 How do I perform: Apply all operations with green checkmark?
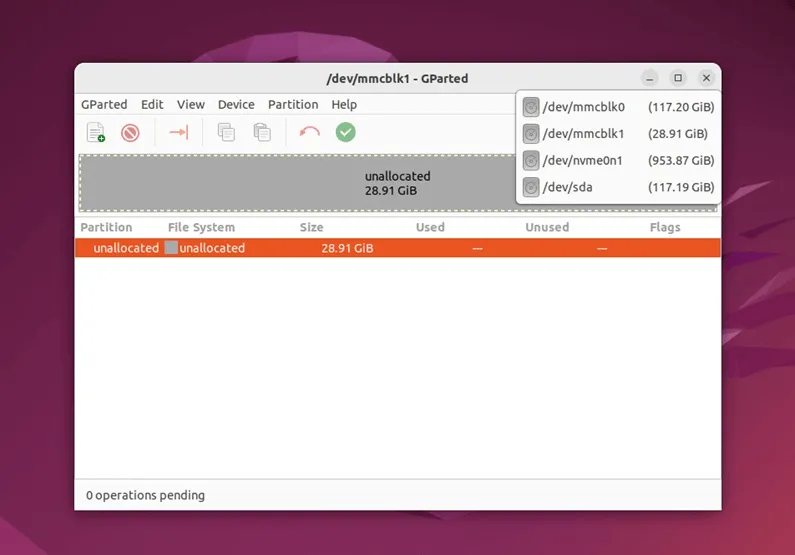pyautogui.click(x=346, y=132)
